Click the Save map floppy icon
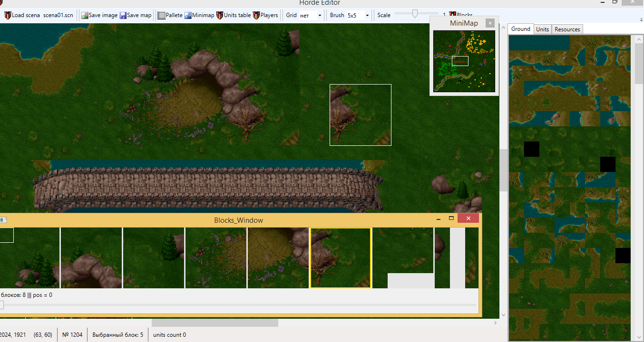This screenshot has height=342, width=644. pyautogui.click(x=123, y=15)
